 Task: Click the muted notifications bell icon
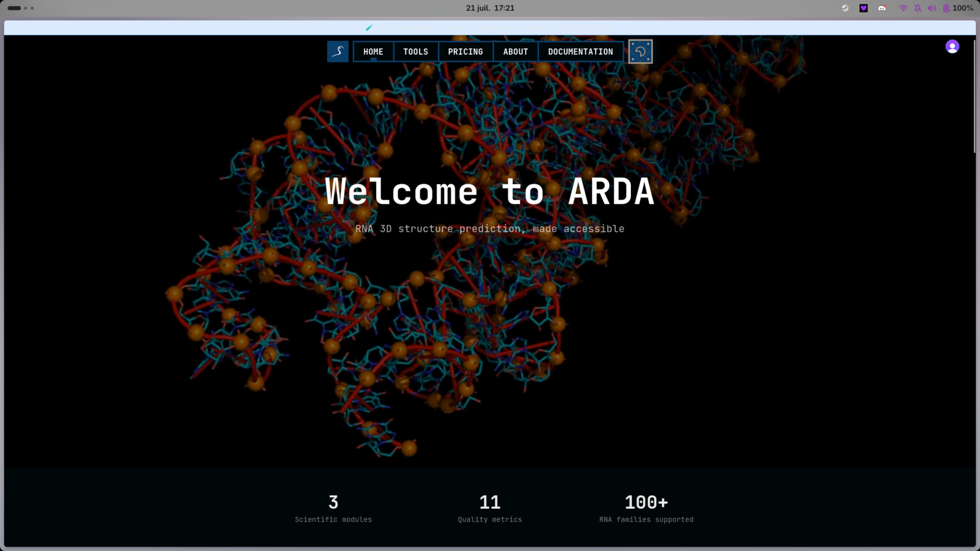pos(918,8)
